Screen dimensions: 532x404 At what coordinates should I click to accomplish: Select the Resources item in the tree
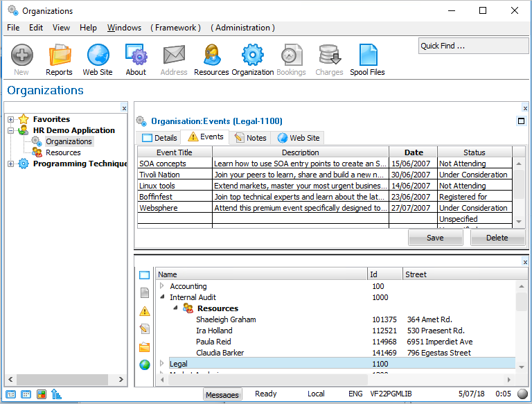click(x=63, y=152)
